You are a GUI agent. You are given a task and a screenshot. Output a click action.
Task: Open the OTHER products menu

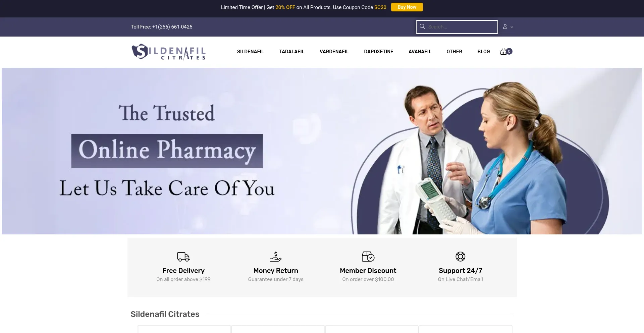[454, 52]
